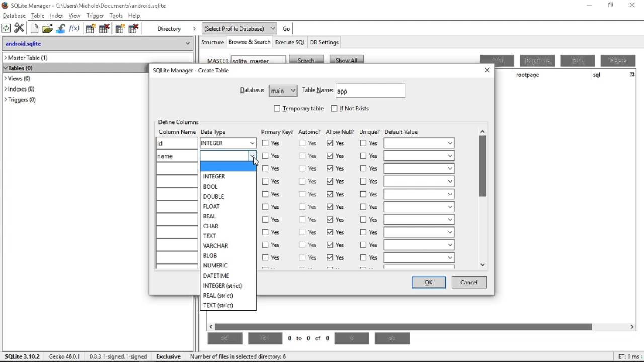The height and width of the screenshot is (362, 644).
Task: Open the Options wrench-and-screwdriver icon
Action: pos(19,28)
